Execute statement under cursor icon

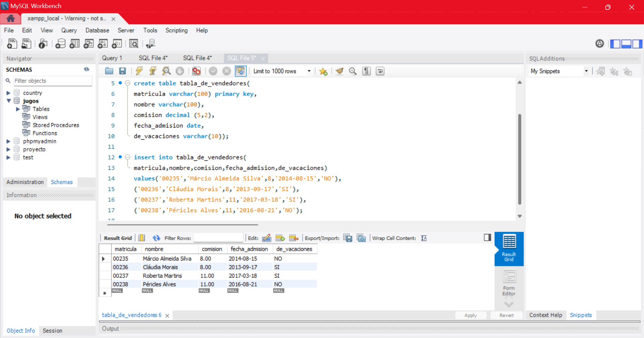click(x=153, y=71)
